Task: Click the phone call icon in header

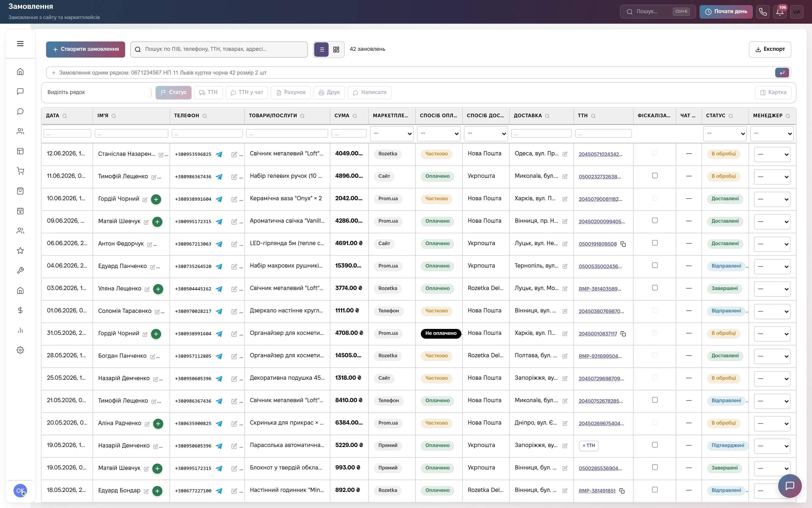Action: pyautogui.click(x=763, y=12)
